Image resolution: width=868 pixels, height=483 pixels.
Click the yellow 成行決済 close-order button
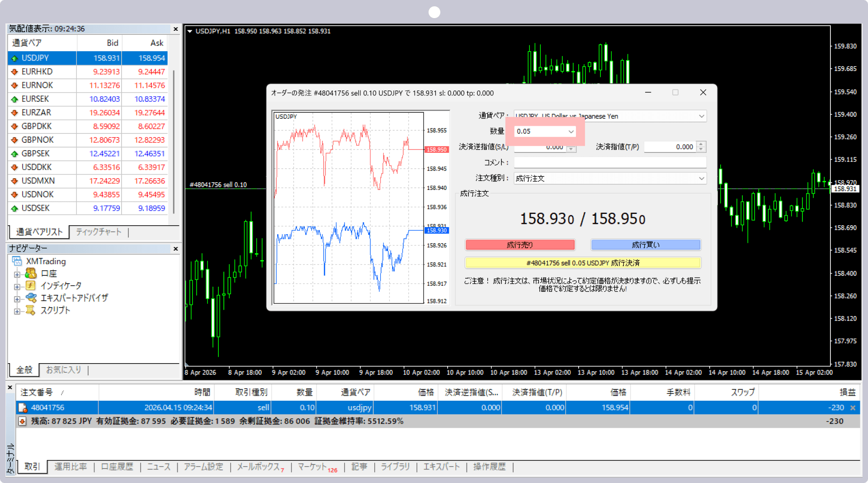point(583,263)
